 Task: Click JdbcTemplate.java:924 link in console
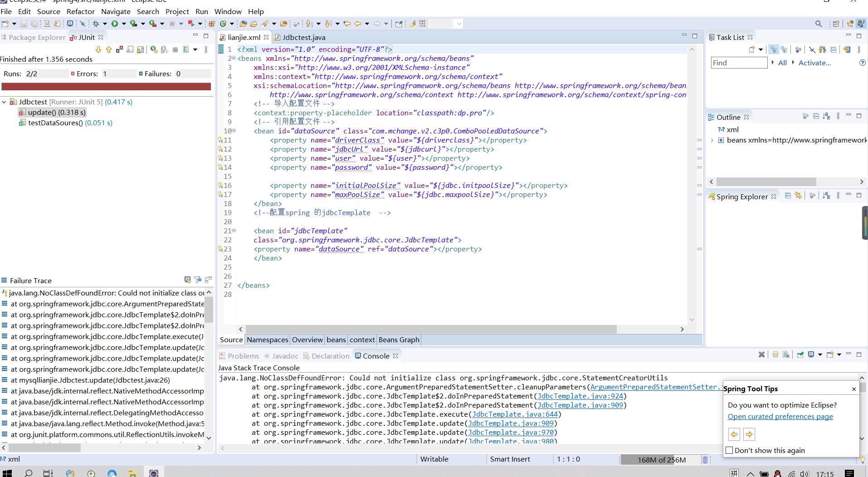(x=580, y=396)
